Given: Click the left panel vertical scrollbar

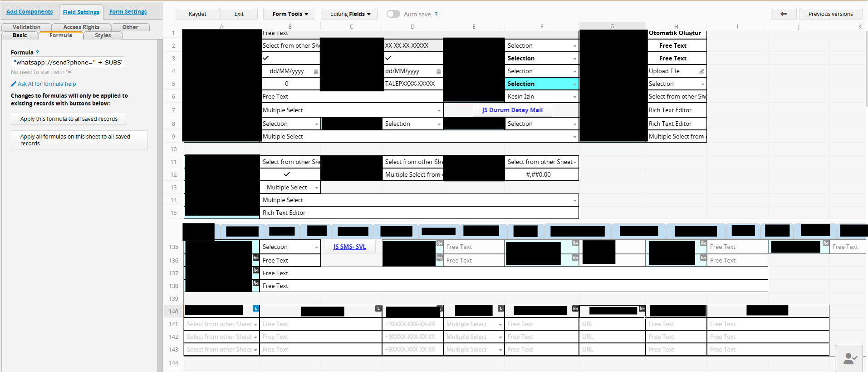Looking at the screenshot, I should click(160, 204).
